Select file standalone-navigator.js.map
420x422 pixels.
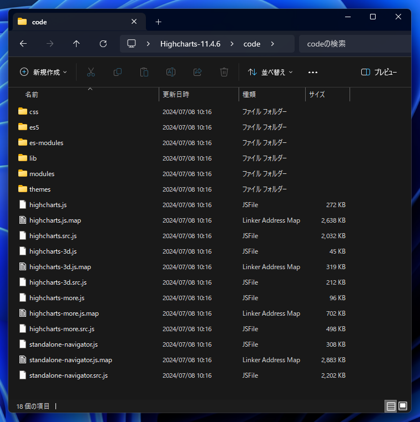tap(71, 360)
